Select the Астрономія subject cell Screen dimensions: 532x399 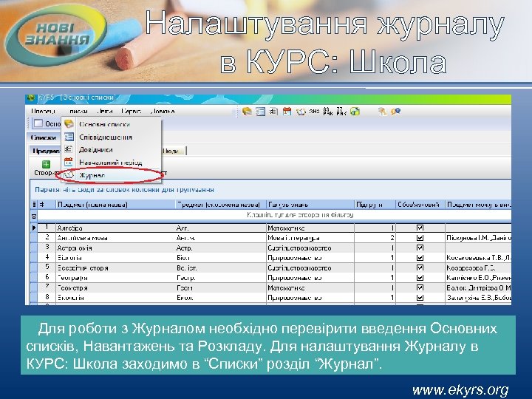point(115,248)
